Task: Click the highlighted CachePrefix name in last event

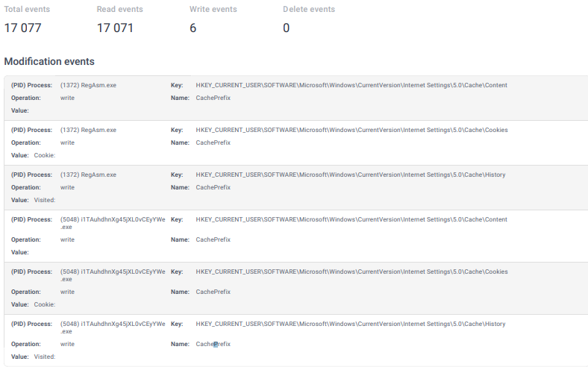Action: [x=213, y=344]
